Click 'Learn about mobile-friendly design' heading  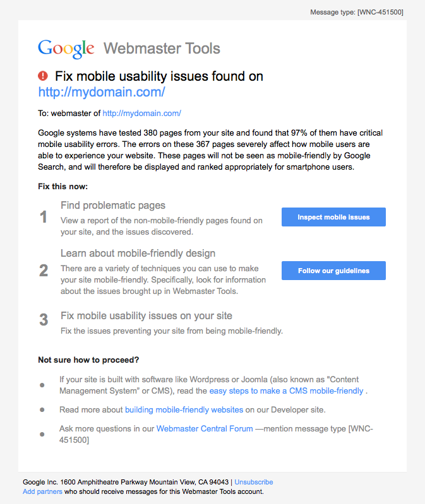138,254
